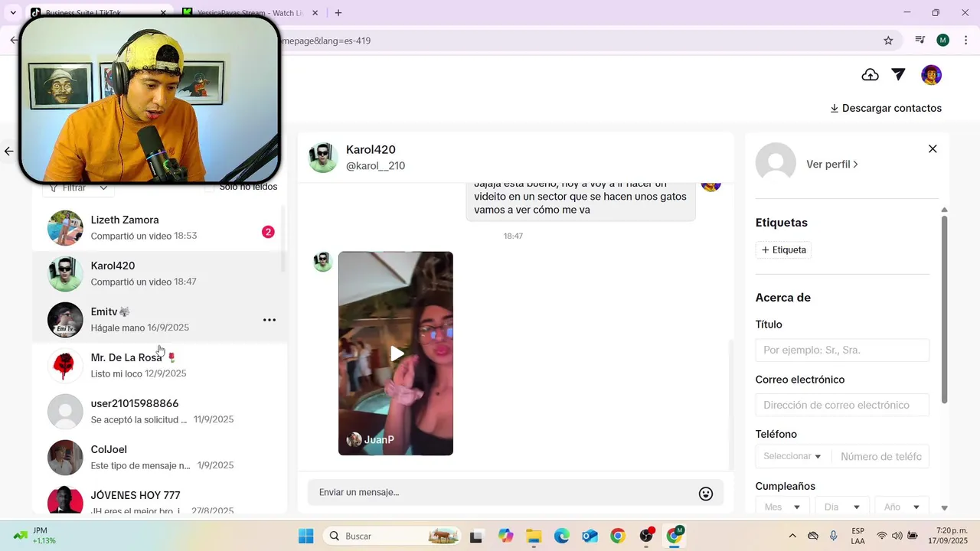This screenshot has height=551, width=980.
Task: Click the microphone icon in system tray
Action: 834,536
